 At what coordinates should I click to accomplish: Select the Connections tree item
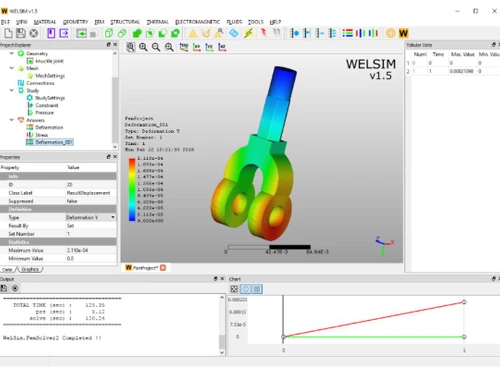point(40,83)
